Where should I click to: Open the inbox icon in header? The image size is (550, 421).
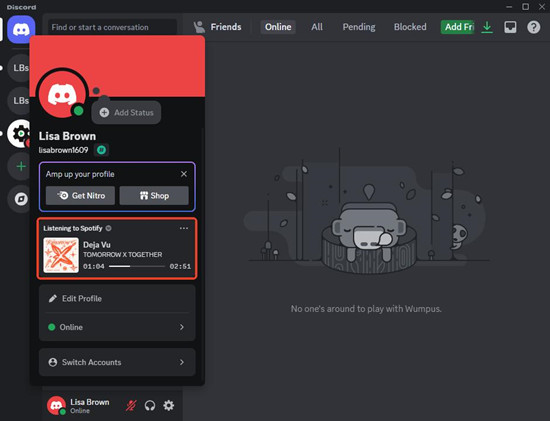[510, 27]
